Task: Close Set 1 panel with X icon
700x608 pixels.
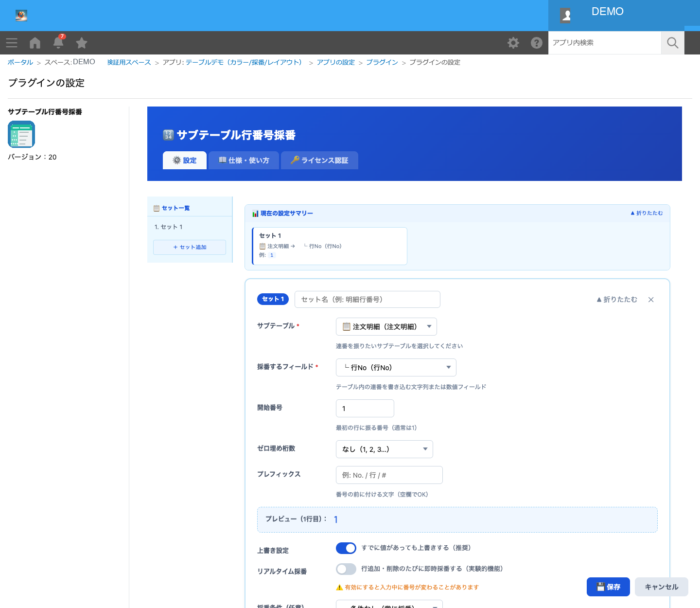Action: (651, 300)
